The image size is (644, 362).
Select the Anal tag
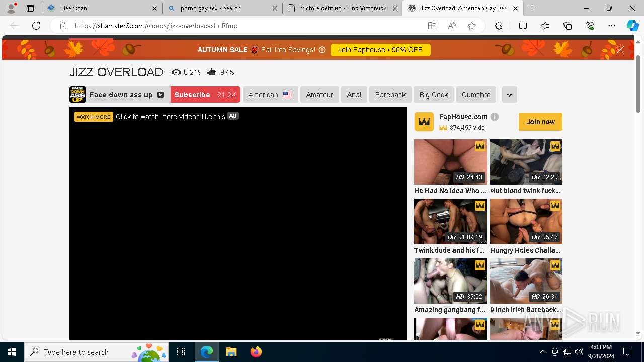354,95
